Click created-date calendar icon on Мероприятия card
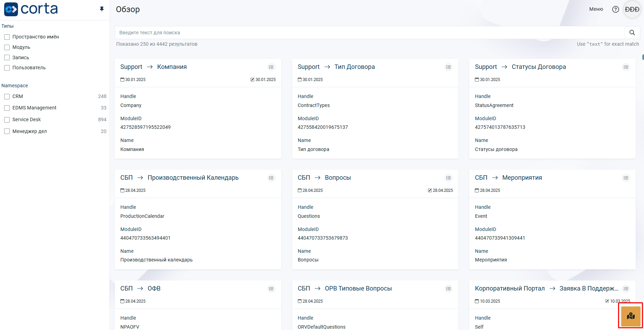This screenshot has width=644, height=330. [x=477, y=190]
